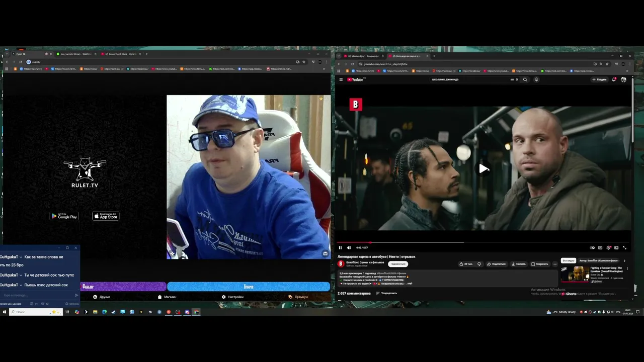
Task: Switch to Leo_Lacoste Stream tab
Action: (75, 54)
